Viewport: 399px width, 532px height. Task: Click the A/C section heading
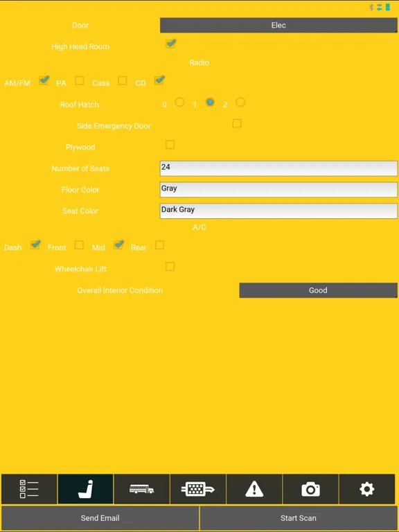pyautogui.click(x=199, y=227)
